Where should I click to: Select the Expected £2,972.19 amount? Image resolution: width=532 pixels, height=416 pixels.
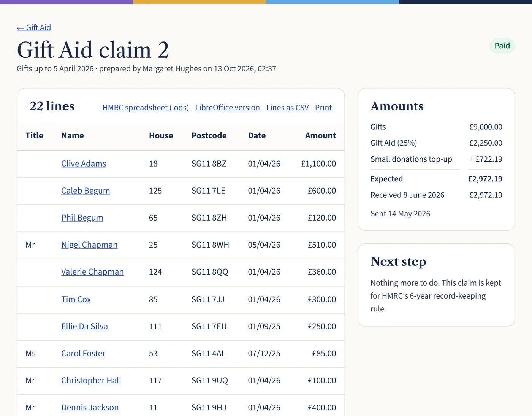[x=485, y=179]
